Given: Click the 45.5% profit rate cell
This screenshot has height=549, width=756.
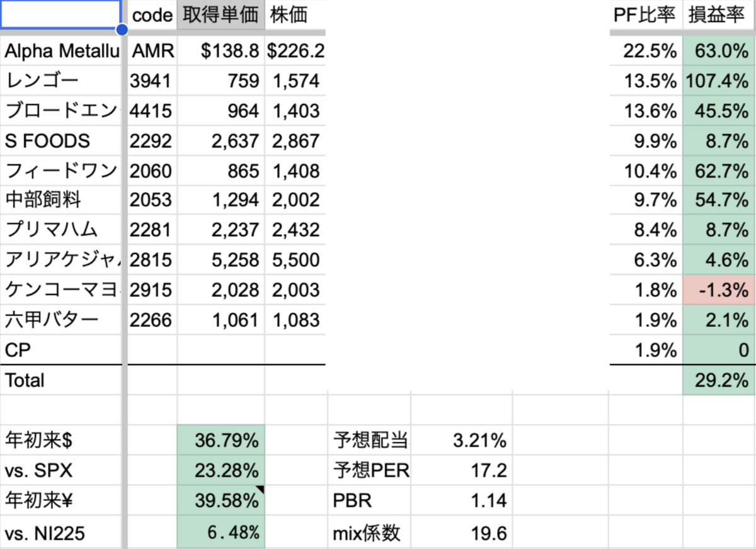Looking at the screenshot, I should tap(719, 111).
